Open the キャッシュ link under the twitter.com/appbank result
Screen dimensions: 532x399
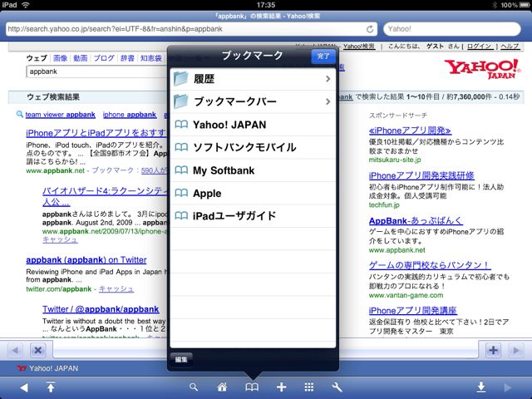pyautogui.click(x=116, y=289)
